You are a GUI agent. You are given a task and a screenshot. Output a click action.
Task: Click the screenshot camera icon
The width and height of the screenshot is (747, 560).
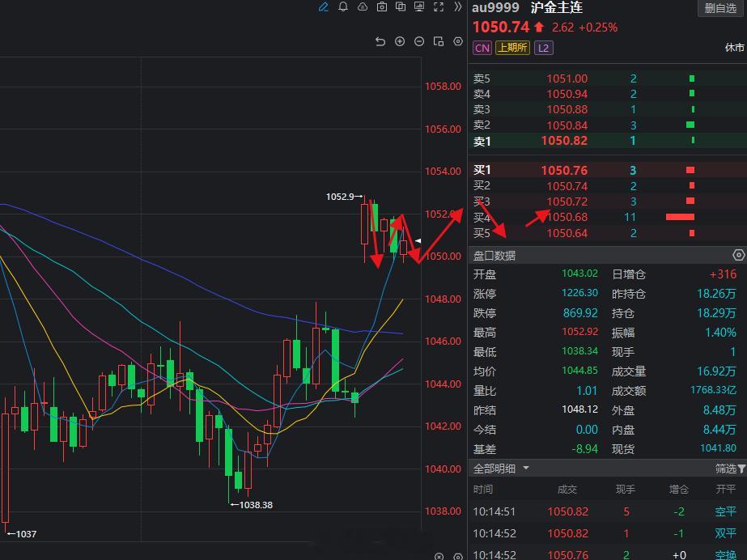[382, 7]
